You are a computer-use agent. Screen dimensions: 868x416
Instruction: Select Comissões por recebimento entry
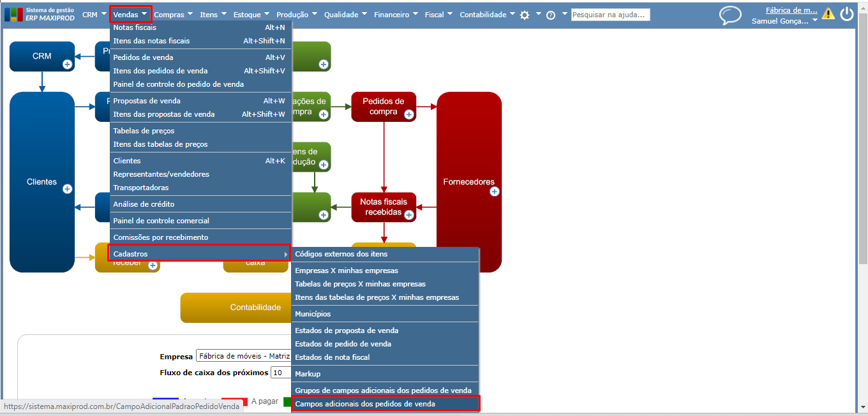click(200, 237)
